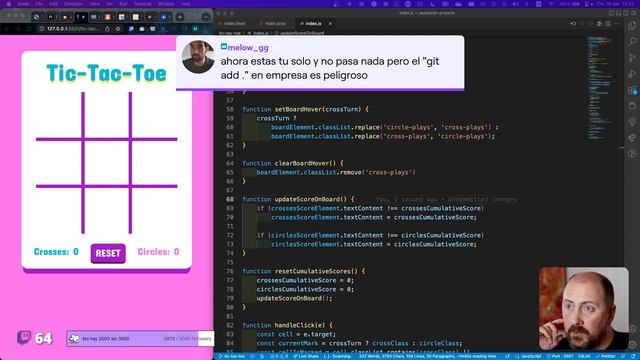Click the 'Circles: 0' score label
Image resolution: width=640 pixels, height=360 pixels.
click(158, 252)
